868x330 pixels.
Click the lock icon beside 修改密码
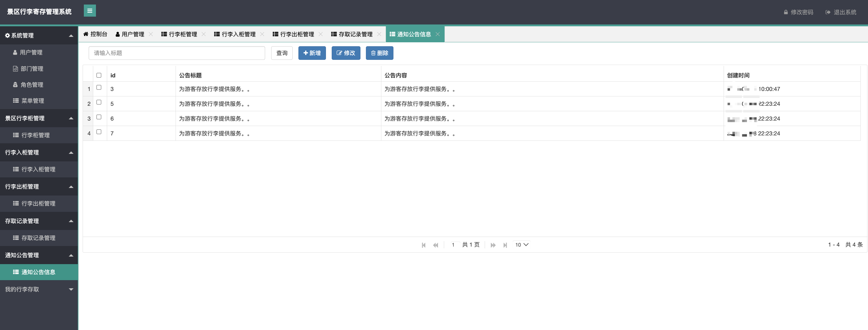click(786, 12)
